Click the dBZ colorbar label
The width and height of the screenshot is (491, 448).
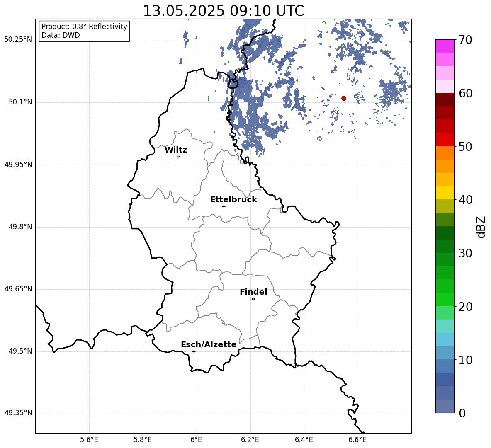[481, 227]
